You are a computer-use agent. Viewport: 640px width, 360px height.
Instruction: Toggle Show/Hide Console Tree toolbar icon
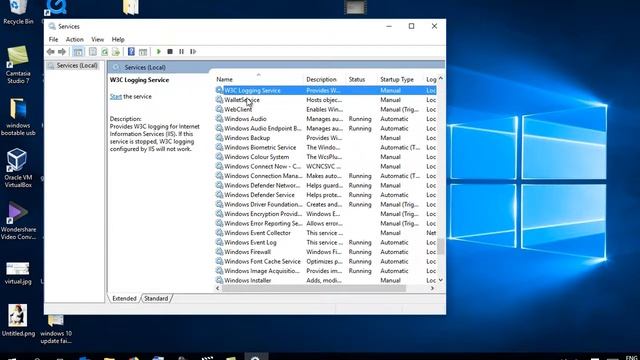78,52
